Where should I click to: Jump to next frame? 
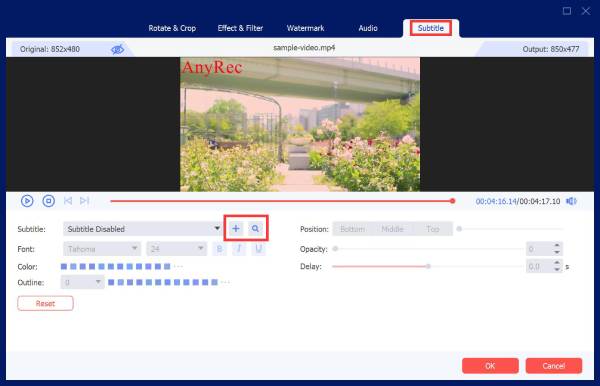[85, 201]
